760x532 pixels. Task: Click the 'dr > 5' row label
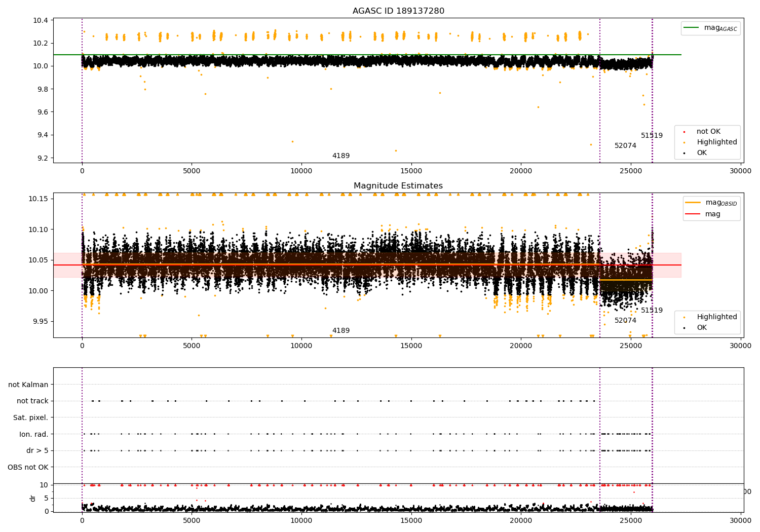click(37, 450)
